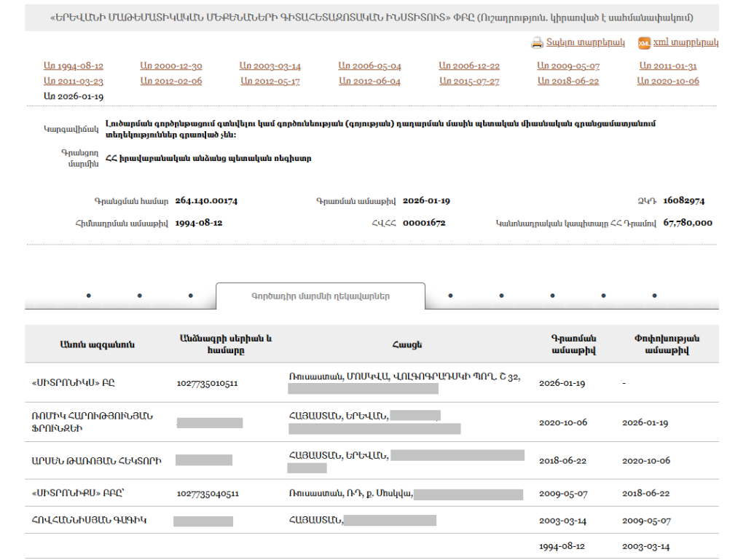
Task: Open the 2000-12-30 record version
Action: tap(171, 66)
